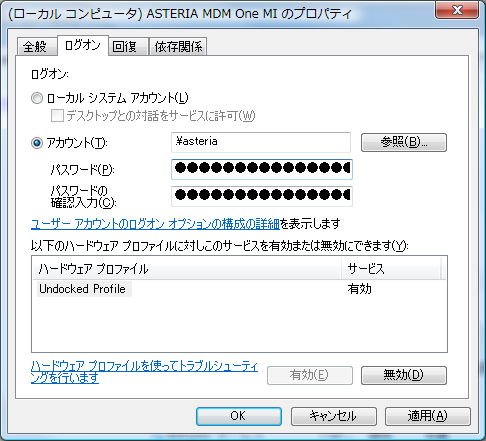Click the 有効(E) enable button

pos(310,375)
